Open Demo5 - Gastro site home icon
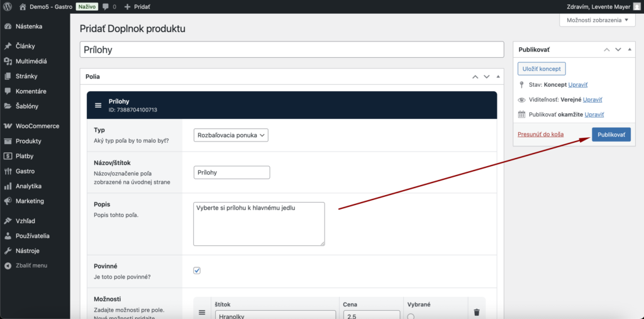 [23, 6]
